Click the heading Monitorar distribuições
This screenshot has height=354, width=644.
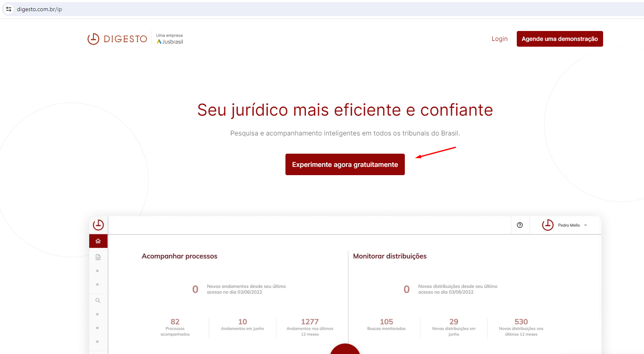[x=390, y=256]
